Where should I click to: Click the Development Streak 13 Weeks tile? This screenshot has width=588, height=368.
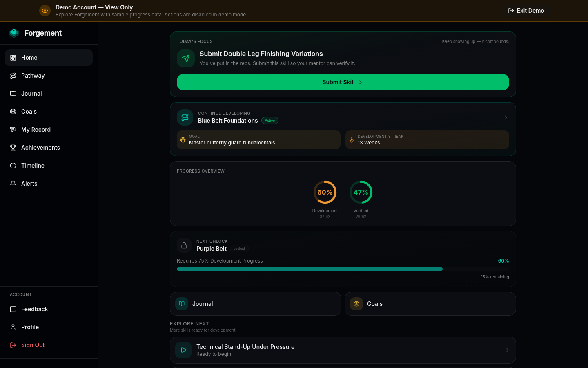(427, 140)
